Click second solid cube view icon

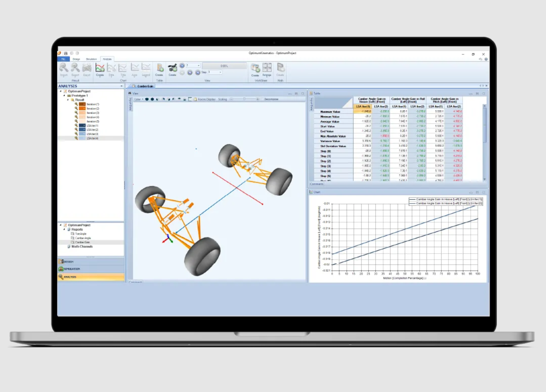(152, 99)
